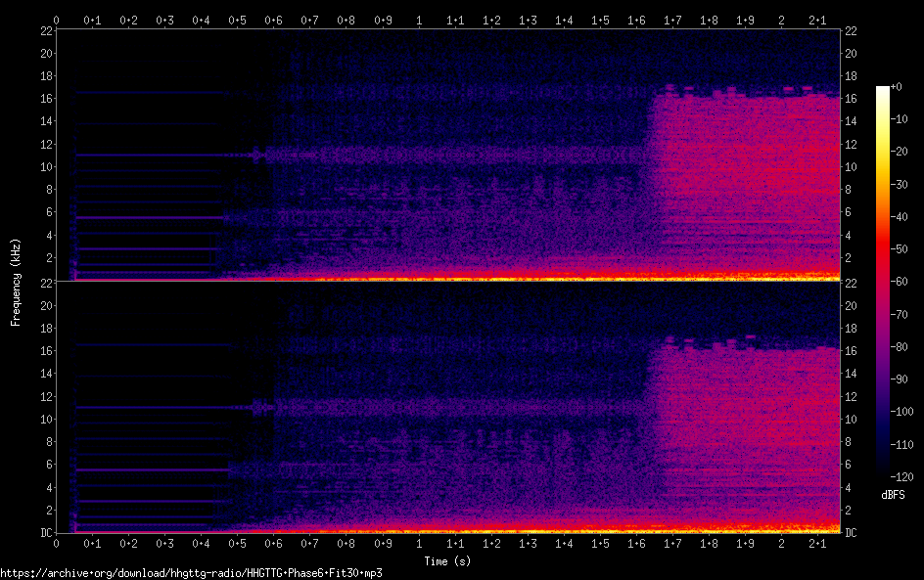Click the 1 second tick on the bottom time axis

coord(419,543)
